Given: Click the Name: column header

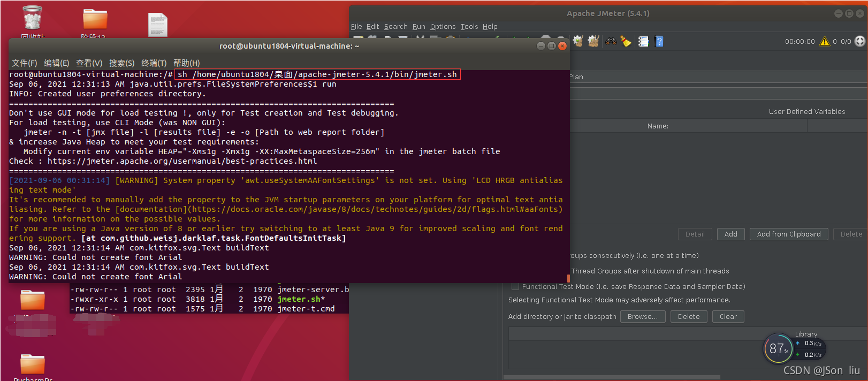Looking at the screenshot, I should tap(658, 126).
